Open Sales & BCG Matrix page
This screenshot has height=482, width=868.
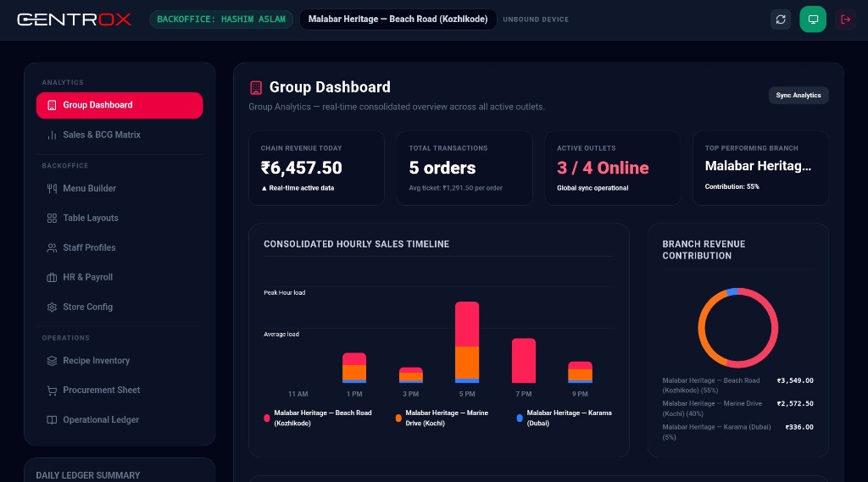pos(120,135)
